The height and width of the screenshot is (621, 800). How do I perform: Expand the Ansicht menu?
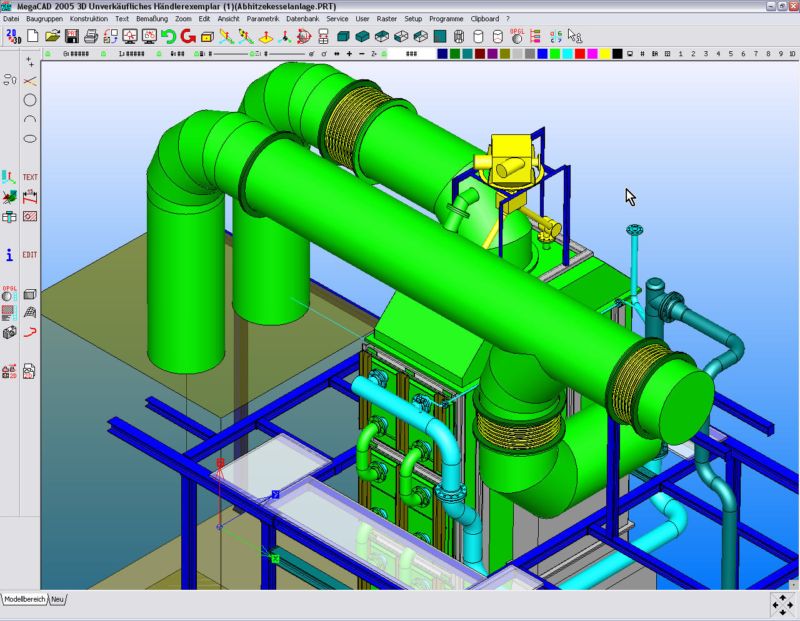tap(228, 18)
